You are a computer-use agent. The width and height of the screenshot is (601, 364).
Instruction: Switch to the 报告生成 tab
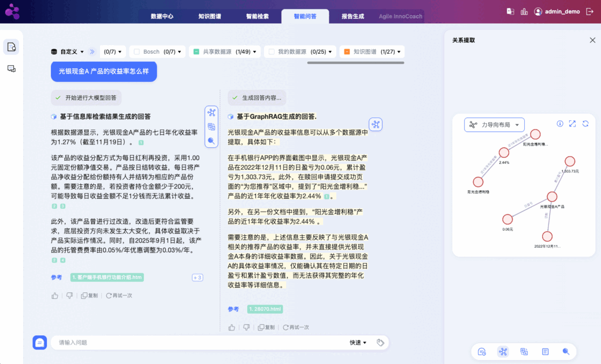(353, 16)
